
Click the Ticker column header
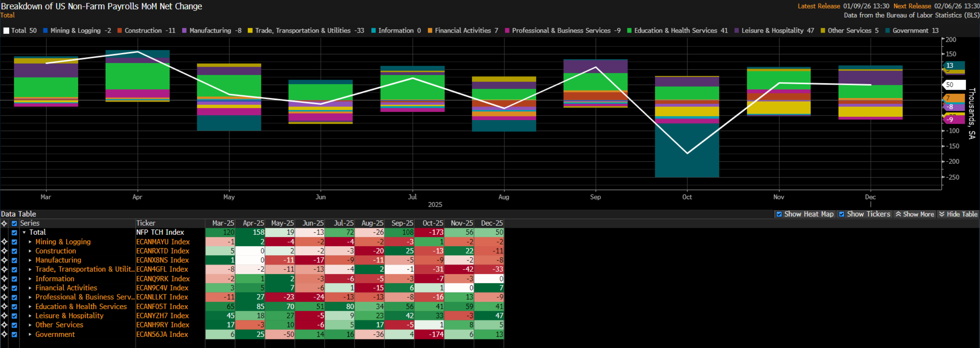tap(146, 223)
